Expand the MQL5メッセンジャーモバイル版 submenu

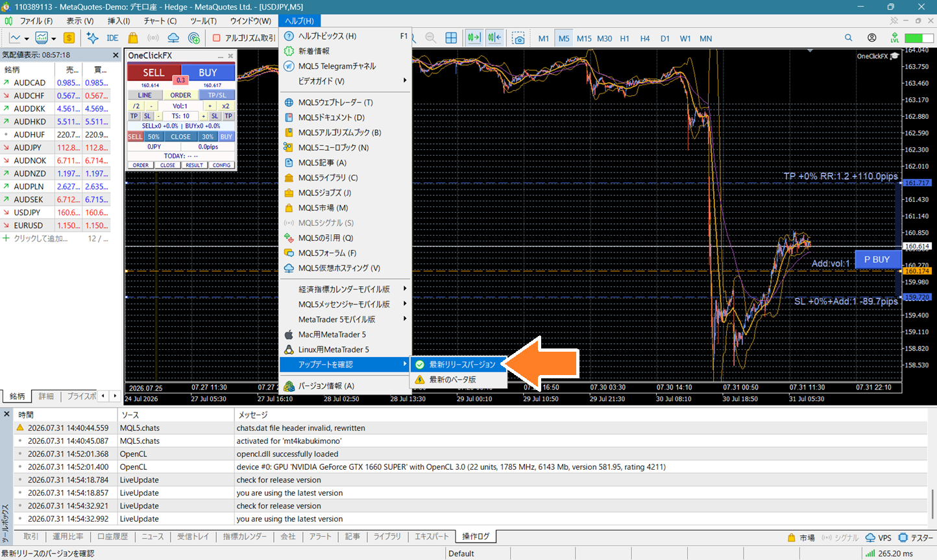click(405, 304)
